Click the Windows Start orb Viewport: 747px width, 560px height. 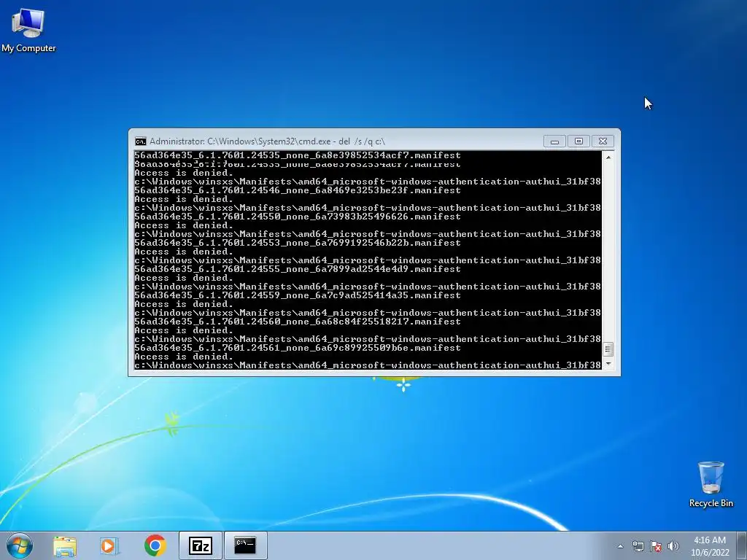click(20, 545)
